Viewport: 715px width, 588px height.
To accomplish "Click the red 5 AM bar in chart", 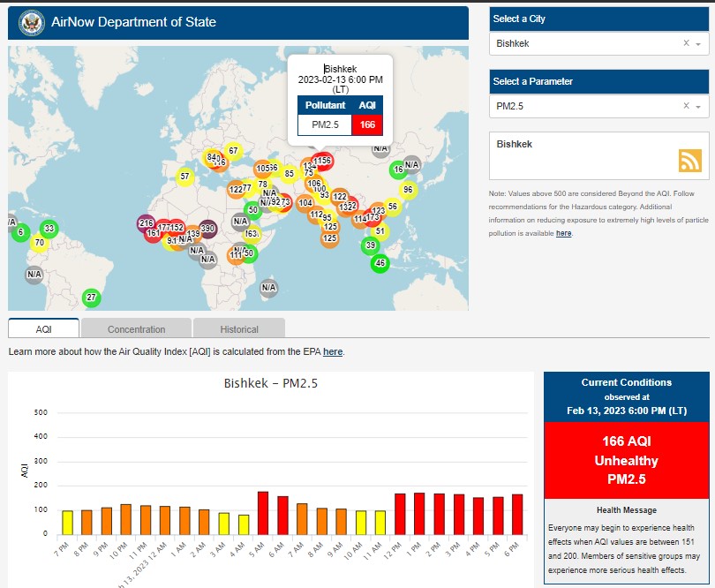I will [262, 512].
